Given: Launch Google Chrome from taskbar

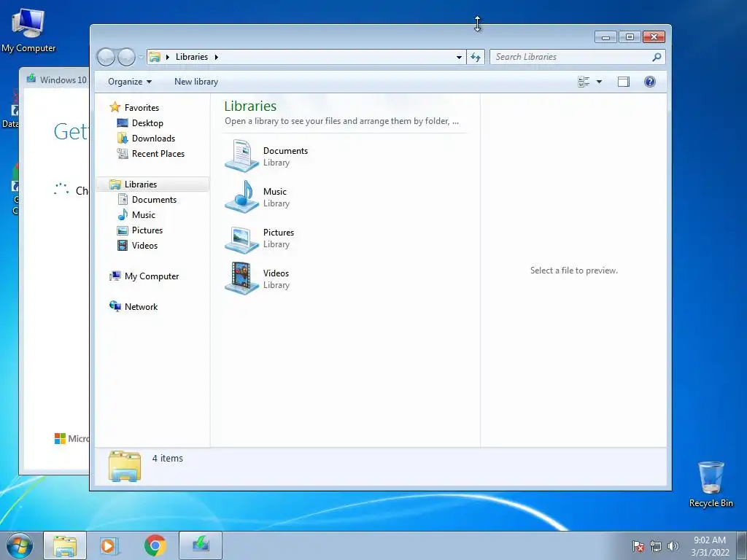Looking at the screenshot, I should click(x=155, y=545).
